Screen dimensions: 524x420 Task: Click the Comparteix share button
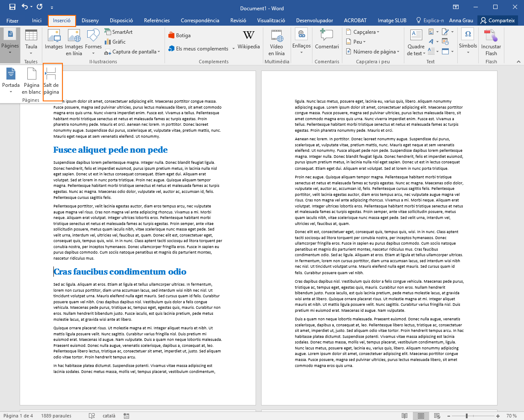click(498, 21)
